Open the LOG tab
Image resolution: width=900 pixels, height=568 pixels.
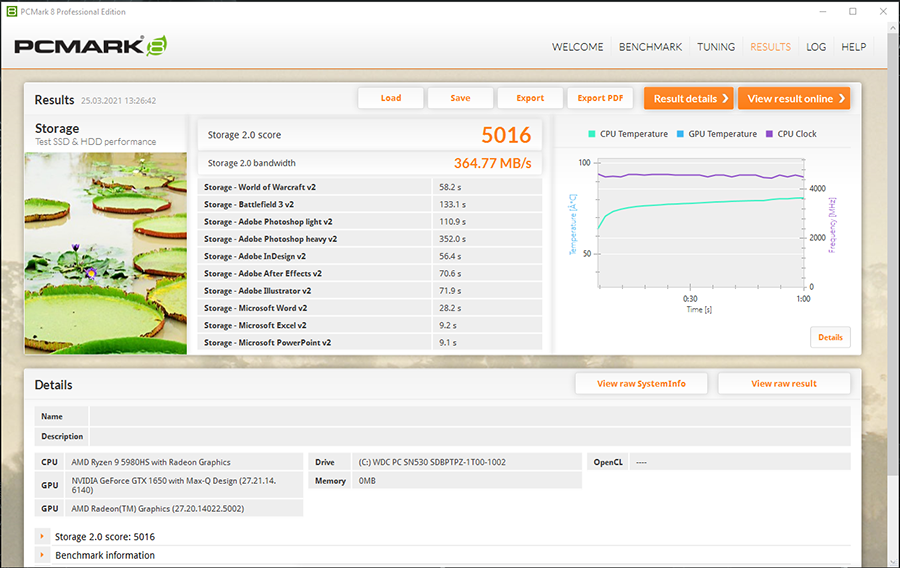point(816,47)
